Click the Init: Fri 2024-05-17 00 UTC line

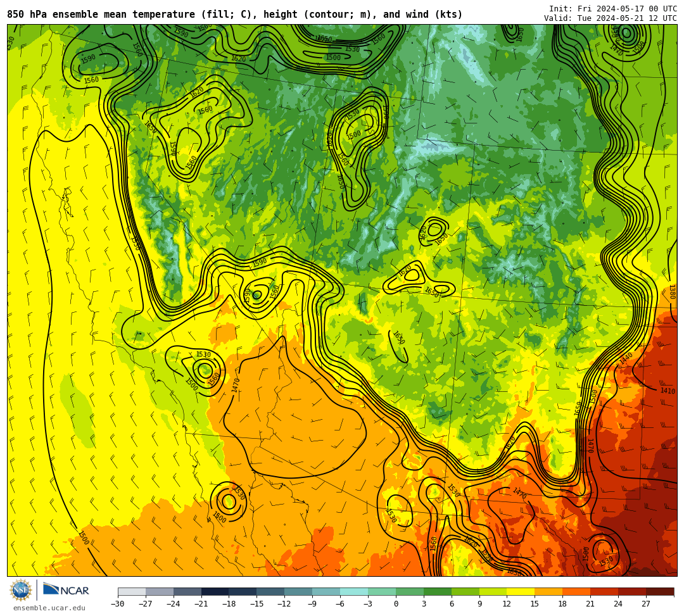click(612, 9)
